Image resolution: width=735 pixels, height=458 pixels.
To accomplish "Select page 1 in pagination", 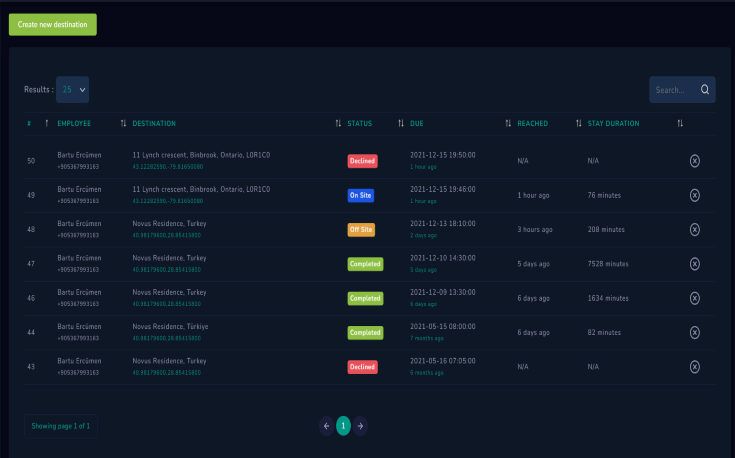I will tap(343, 426).
